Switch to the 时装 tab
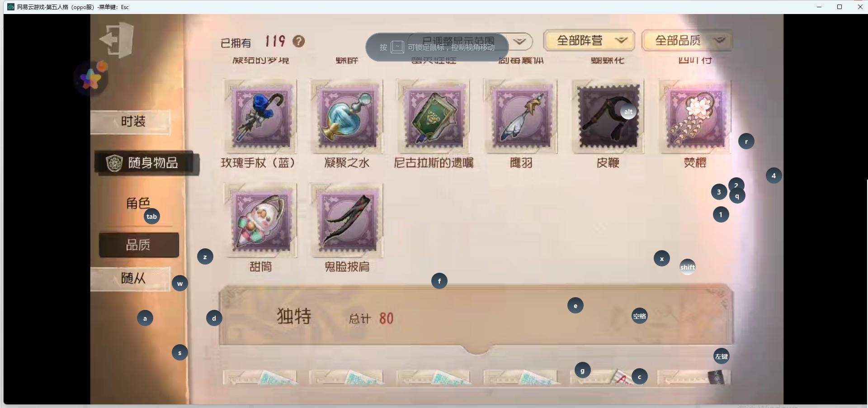Viewport: 868px width, 408px height. [131, 122]
